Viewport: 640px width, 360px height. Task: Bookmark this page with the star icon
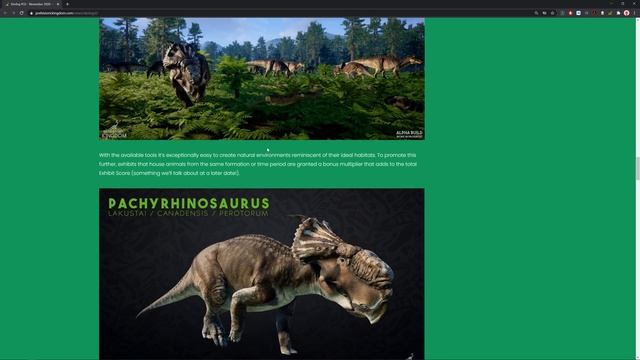coord(553,13)
